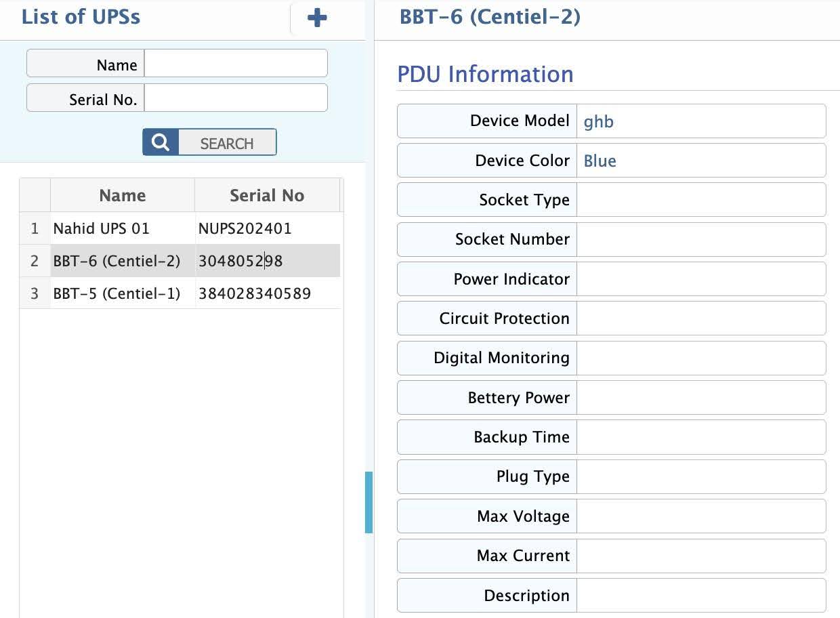
Task: Click the plus icon to add UPS
Action: (x=317, y=18)
